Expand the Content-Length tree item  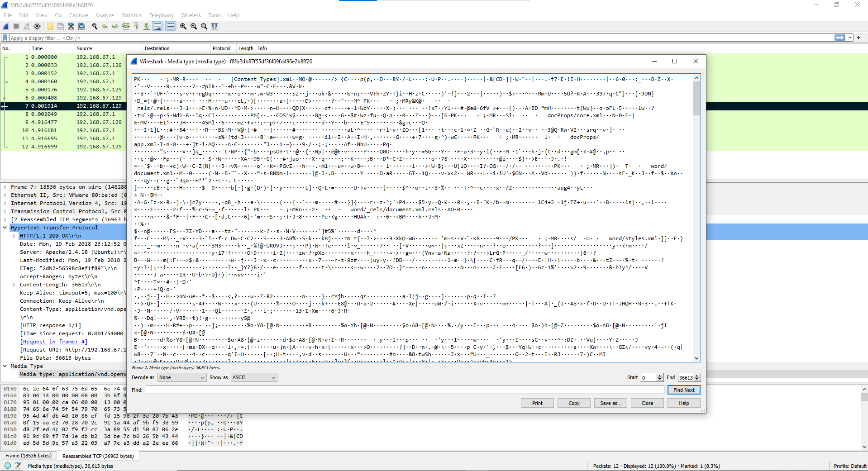pos(14,285)
